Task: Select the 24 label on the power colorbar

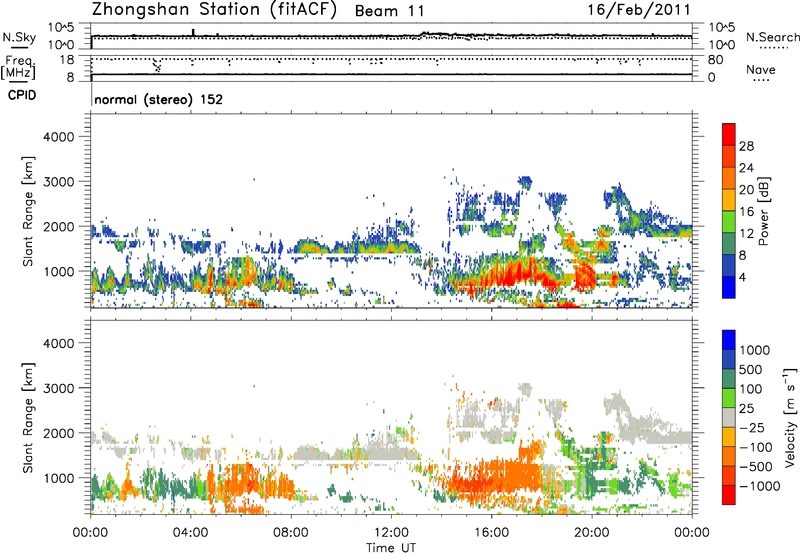Action: (x=746, y=168)
